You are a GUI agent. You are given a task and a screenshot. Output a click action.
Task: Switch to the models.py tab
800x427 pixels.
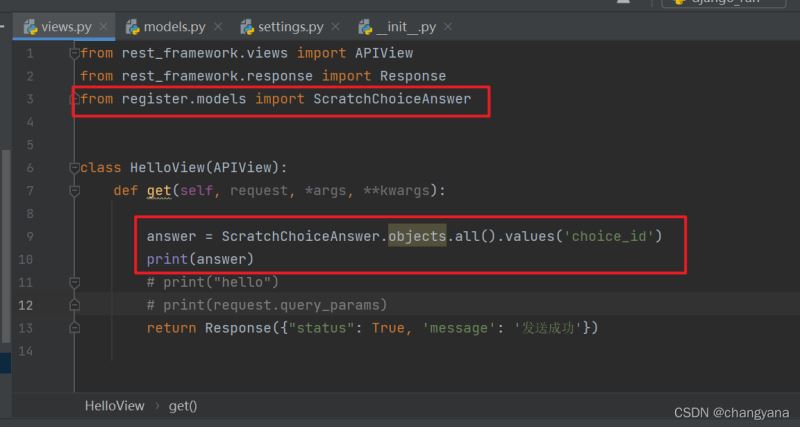click(174, 26)
